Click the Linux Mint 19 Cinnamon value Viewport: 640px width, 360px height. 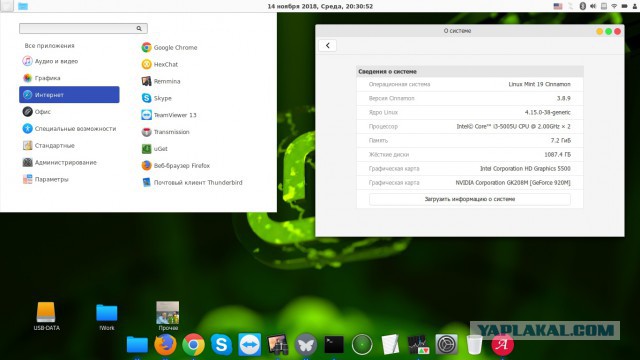539,84
